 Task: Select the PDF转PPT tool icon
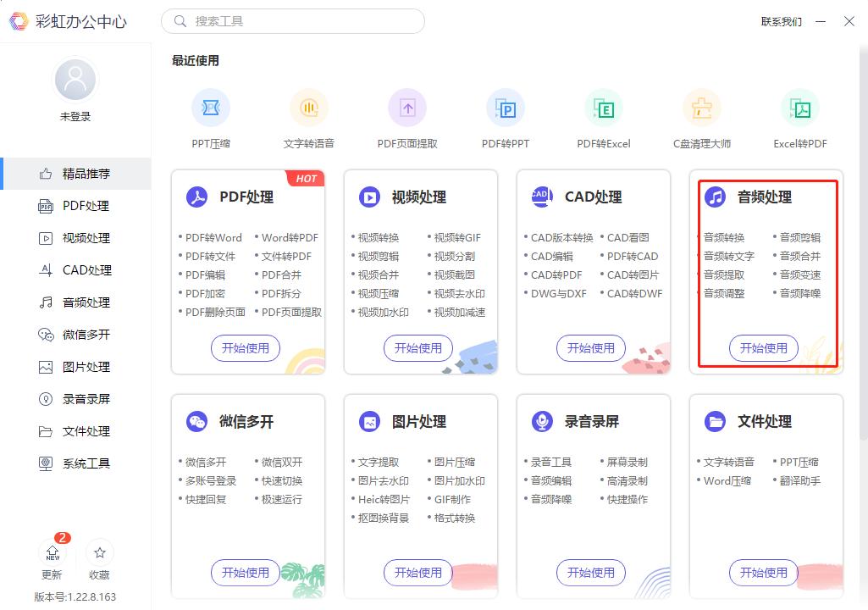pyautogui.click(x=506, y=108)
